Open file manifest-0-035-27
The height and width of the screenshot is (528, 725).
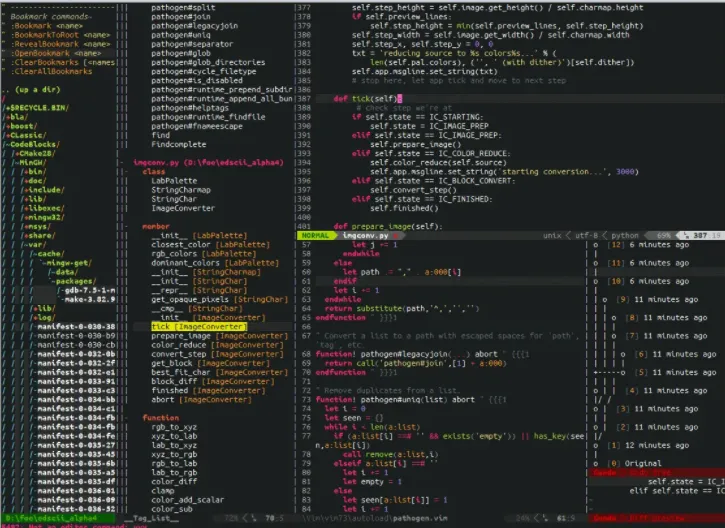point(74,445)
